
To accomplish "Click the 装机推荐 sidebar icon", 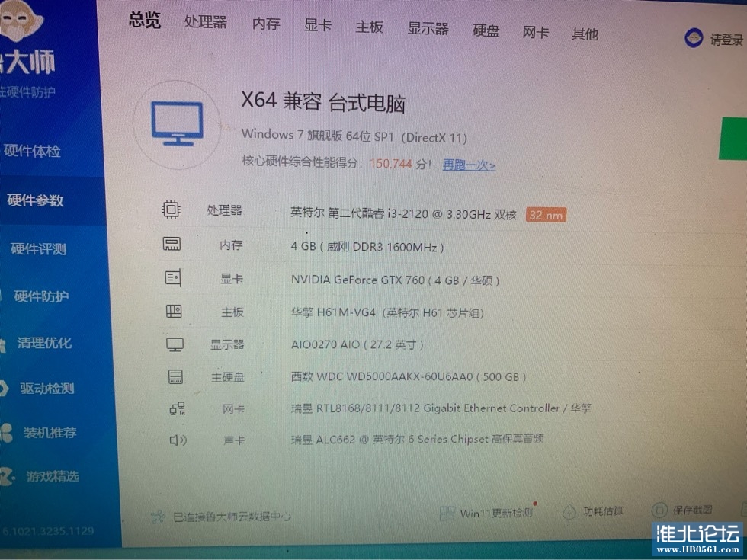I will pyautogui.click(x=6, y=433).
